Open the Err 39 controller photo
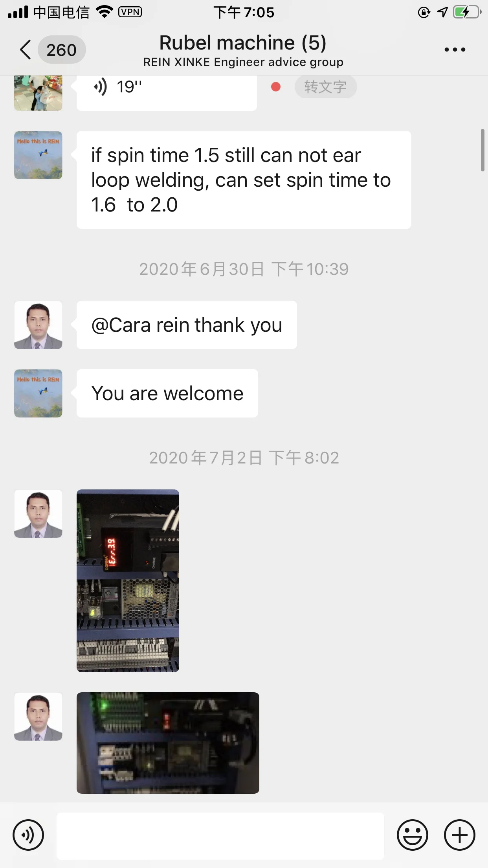488x868 pixels. 128,581
